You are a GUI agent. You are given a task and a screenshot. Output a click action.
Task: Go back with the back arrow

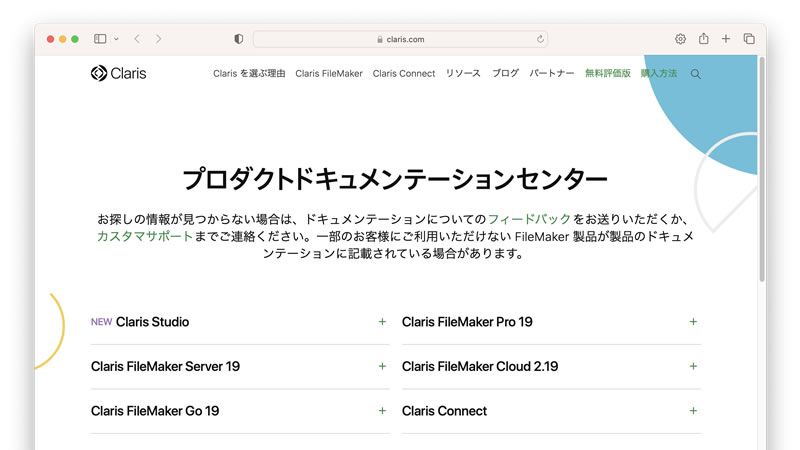point(137,39)
